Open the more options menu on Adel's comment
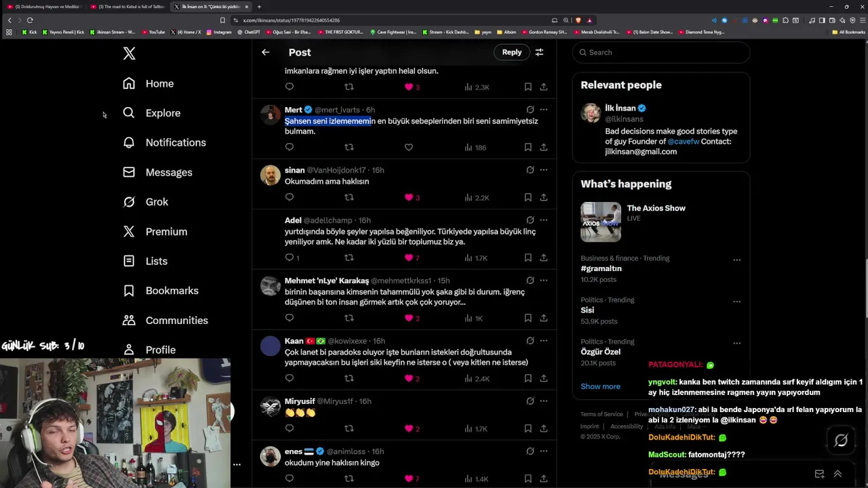Image resolution: width=868 pixels, height=488 pixels. point(543,220)
